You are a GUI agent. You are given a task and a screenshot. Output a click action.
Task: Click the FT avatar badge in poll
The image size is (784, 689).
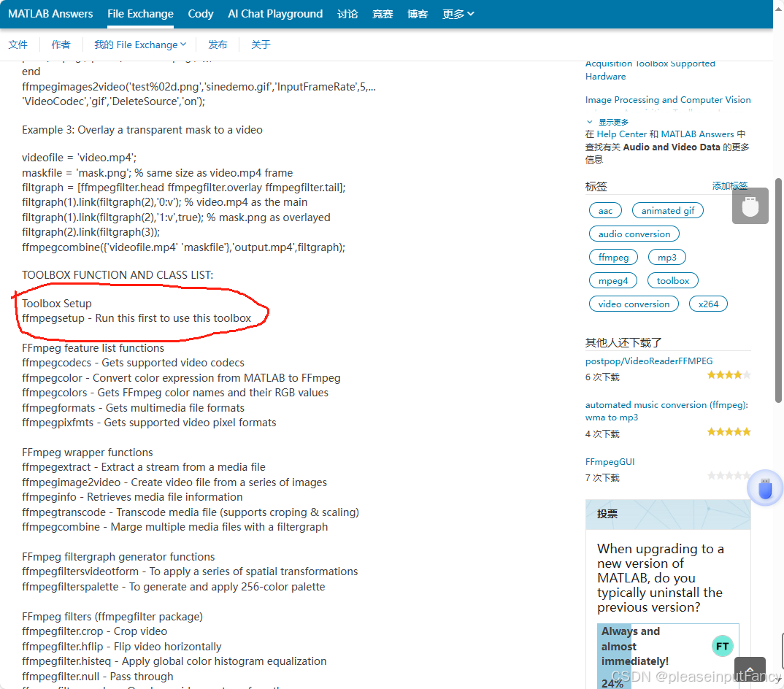(x=723, y=646)
